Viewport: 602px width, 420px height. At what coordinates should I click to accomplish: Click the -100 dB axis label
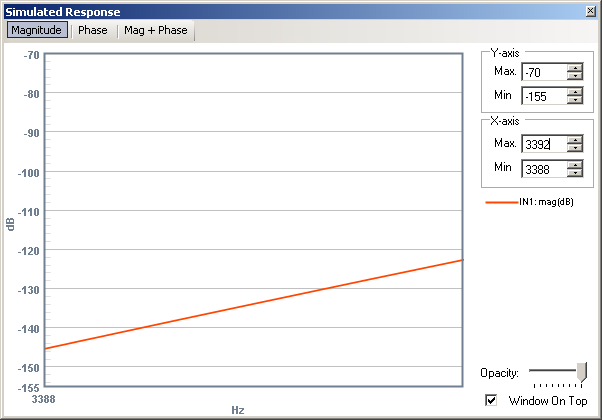[x=28, y=173]
